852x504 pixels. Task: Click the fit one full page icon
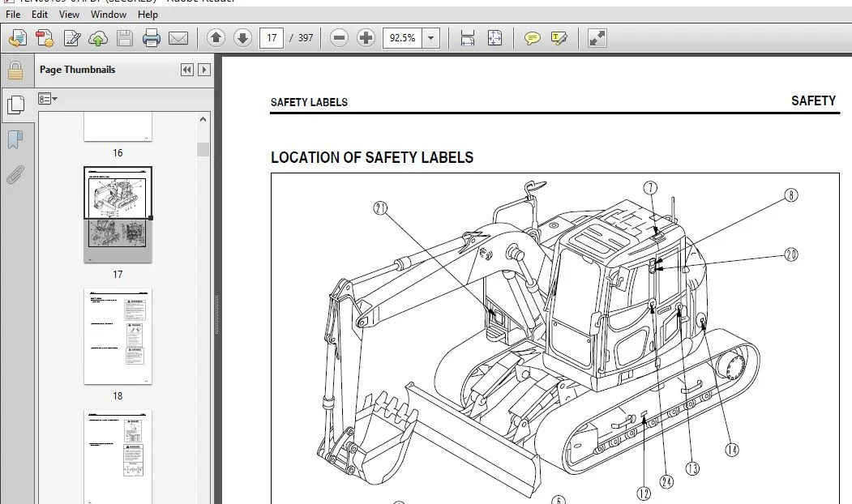pyautogui.click(x=495, y=38)
